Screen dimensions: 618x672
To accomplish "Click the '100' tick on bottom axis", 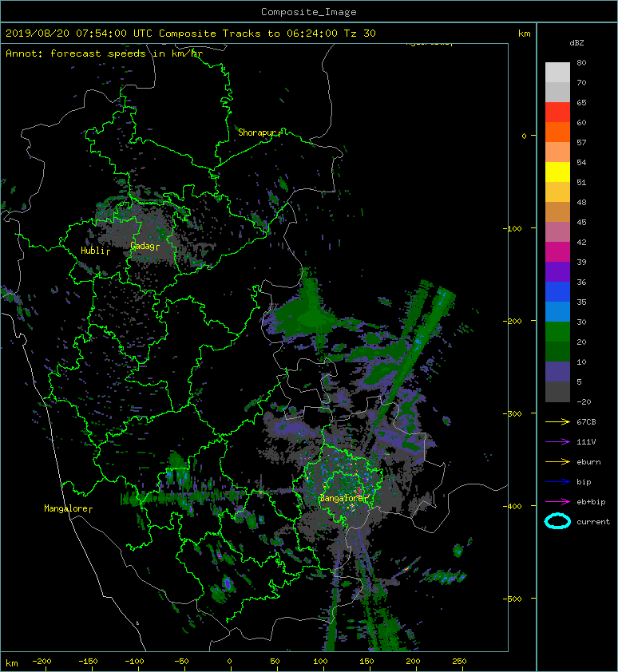I will (x=320, y=662).
